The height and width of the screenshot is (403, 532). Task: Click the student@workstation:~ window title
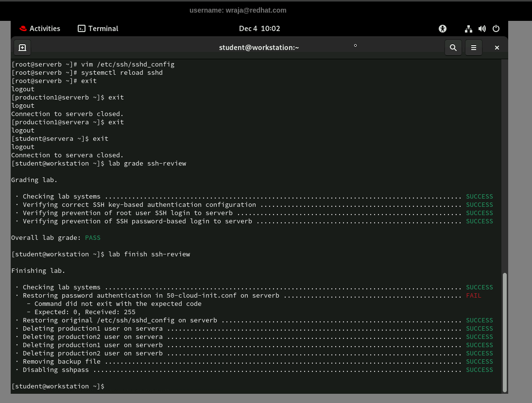click(259, 48)
